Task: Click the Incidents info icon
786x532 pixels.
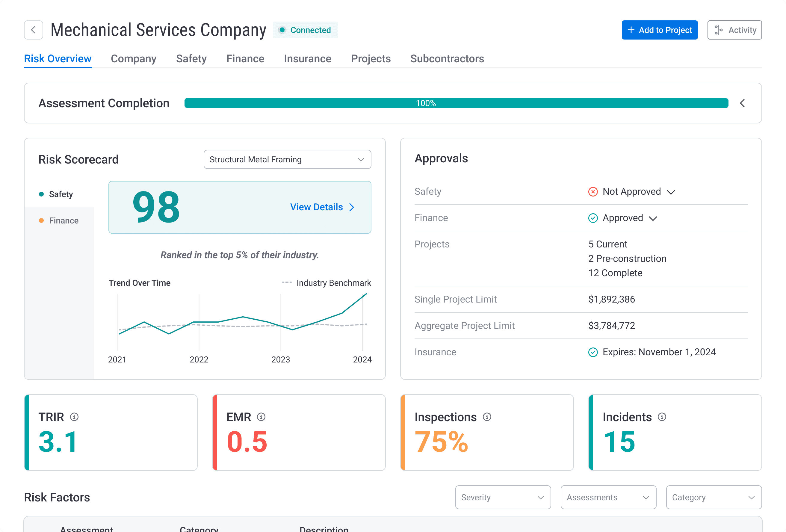Action: tap(661, 417)
